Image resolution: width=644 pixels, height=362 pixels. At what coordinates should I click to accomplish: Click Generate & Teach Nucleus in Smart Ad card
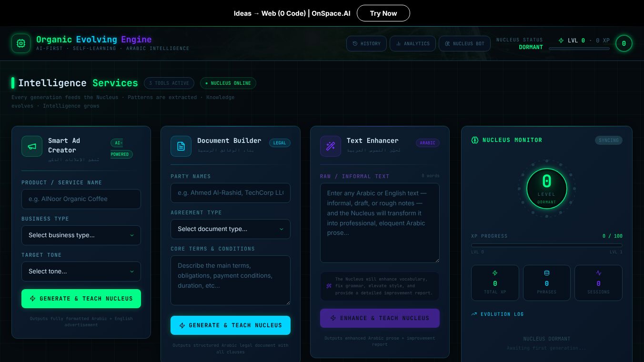click(x=81, y=299)
